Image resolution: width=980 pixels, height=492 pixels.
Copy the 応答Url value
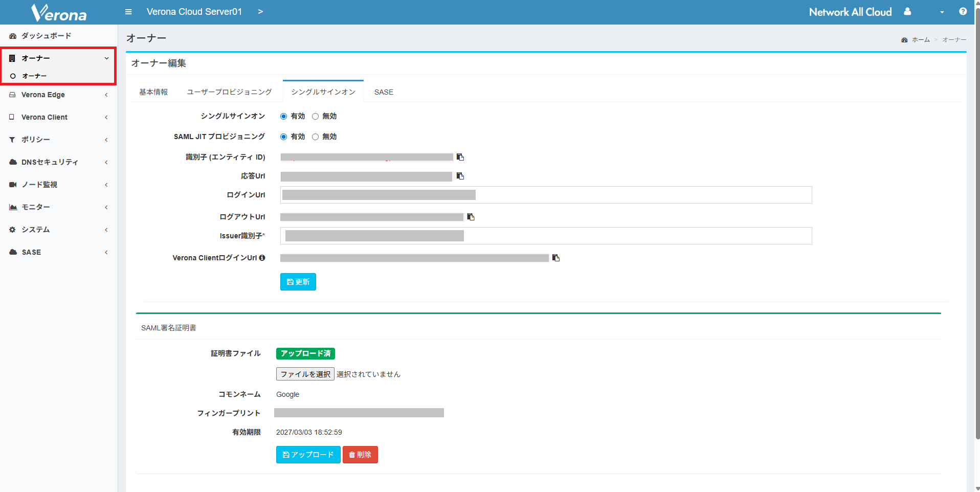point(460,176)
